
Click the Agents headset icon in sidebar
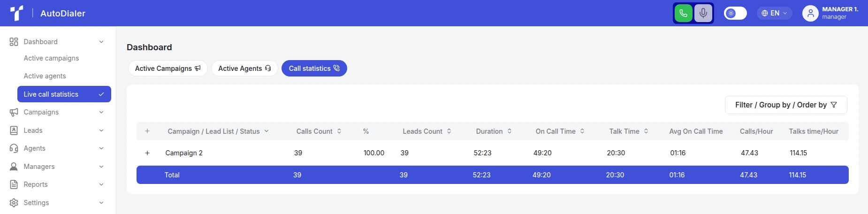click(x=14, y=148)
